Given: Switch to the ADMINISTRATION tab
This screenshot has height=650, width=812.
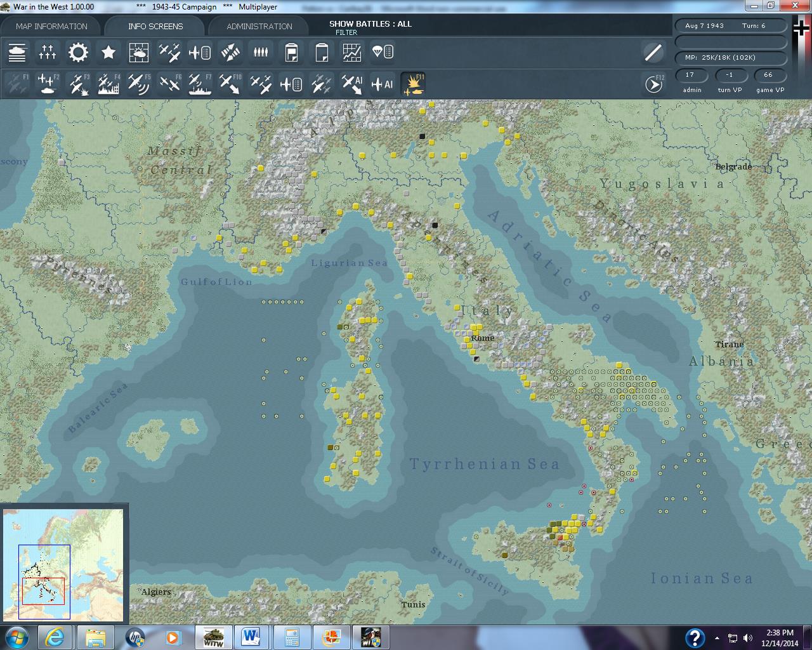Looking at the screenshot, I should [259, 26].
